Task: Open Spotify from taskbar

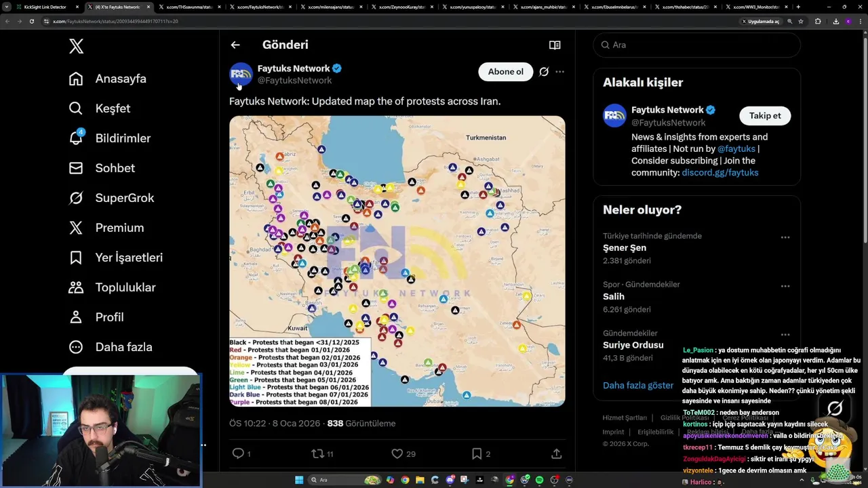Action: pyautogui.click(x=540, y=480)
